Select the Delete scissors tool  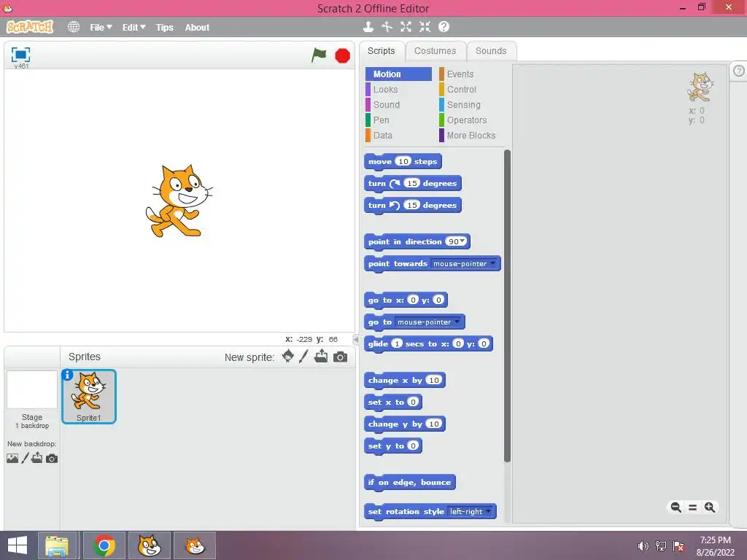point(387,27)
